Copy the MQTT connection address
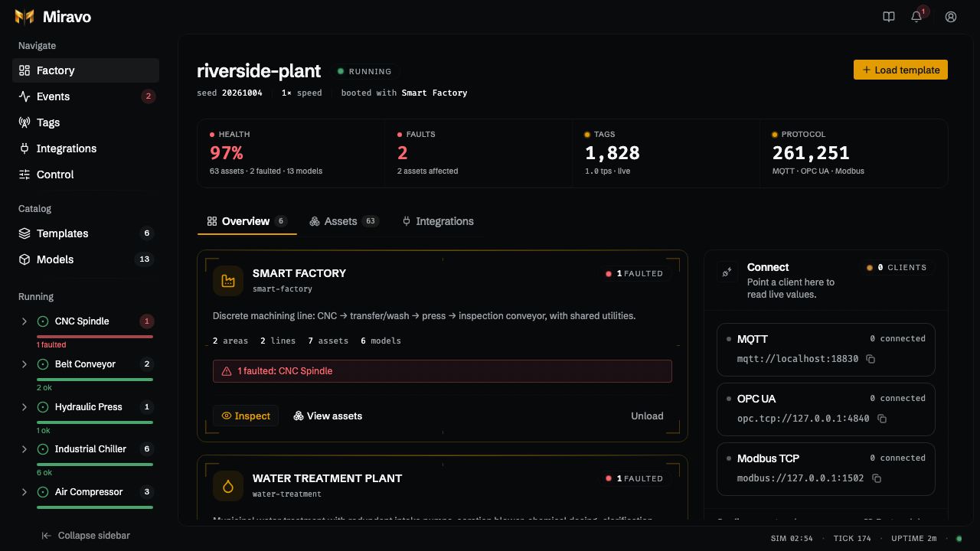 [x=871, y=359]
